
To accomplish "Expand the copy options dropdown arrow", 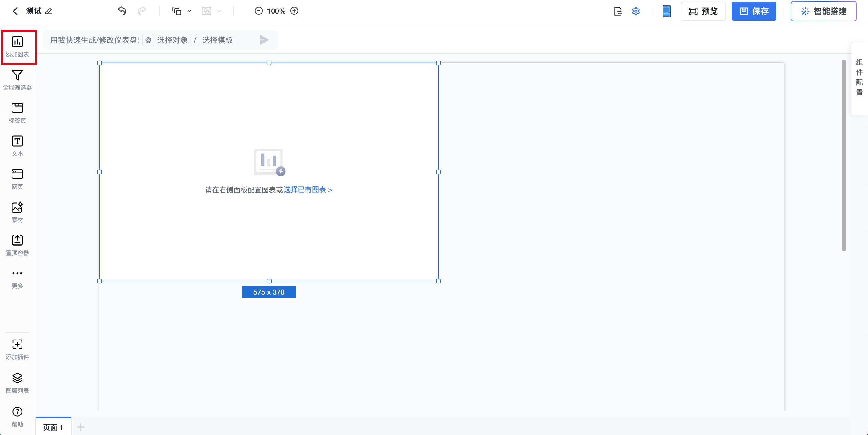I will pos(189,11).
